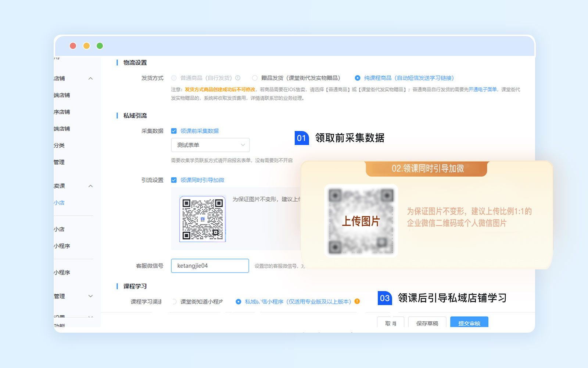Select the highlighted blue 小店 sidebar item

coord(59,203)
